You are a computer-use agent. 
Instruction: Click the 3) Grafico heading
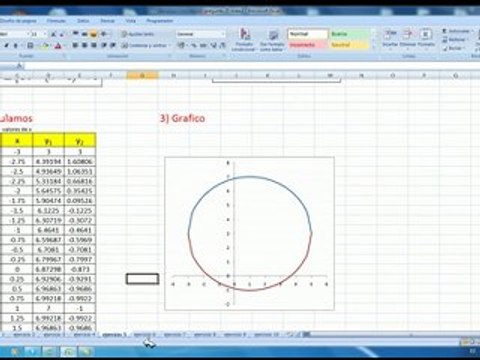182,118
